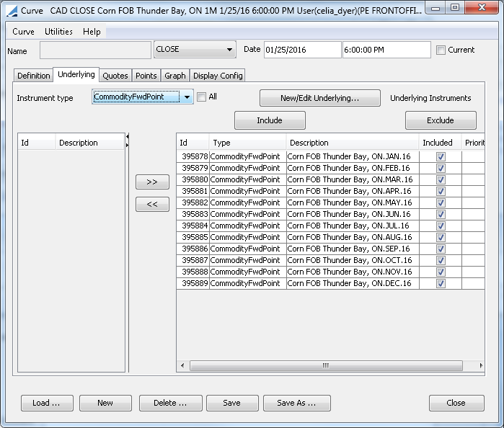Select row with Id 395878
Image resolution: width=504 pixels, height=428 pixels.
coord(193,156)
